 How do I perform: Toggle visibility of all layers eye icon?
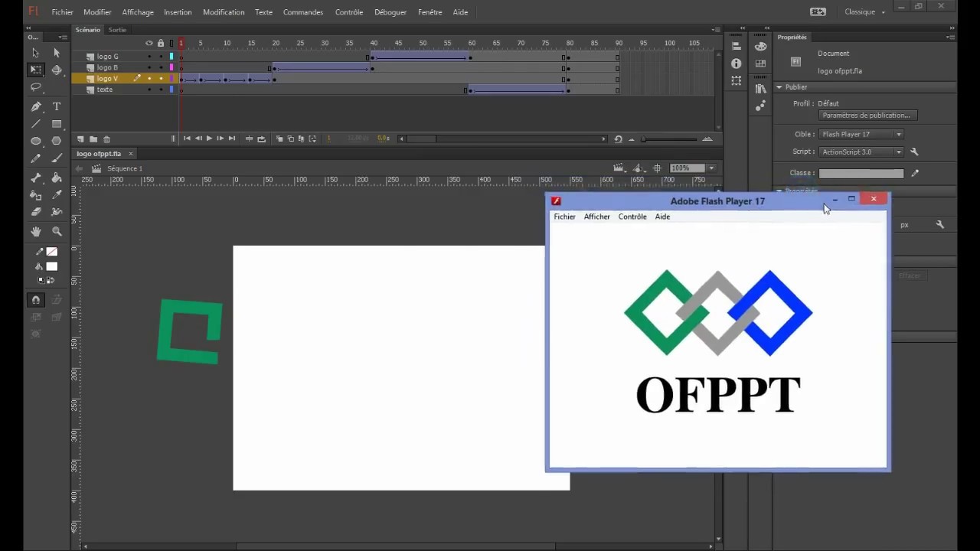tap(149, 44)
